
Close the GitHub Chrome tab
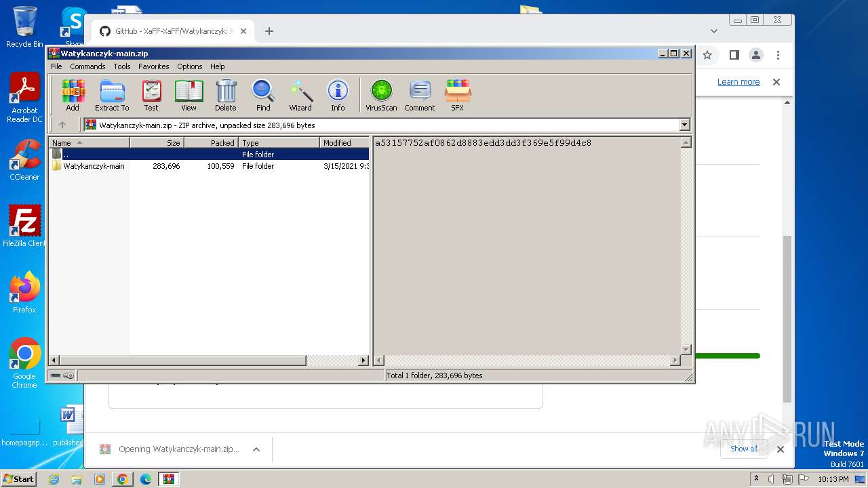tap(244, 31)
